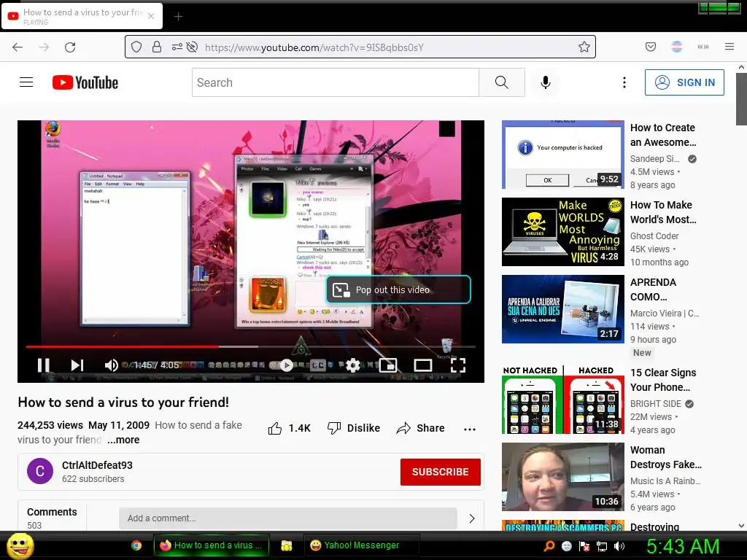The image size is (747, 560).
Task: Close the YouTube browser tab
Action: (150, 16)
